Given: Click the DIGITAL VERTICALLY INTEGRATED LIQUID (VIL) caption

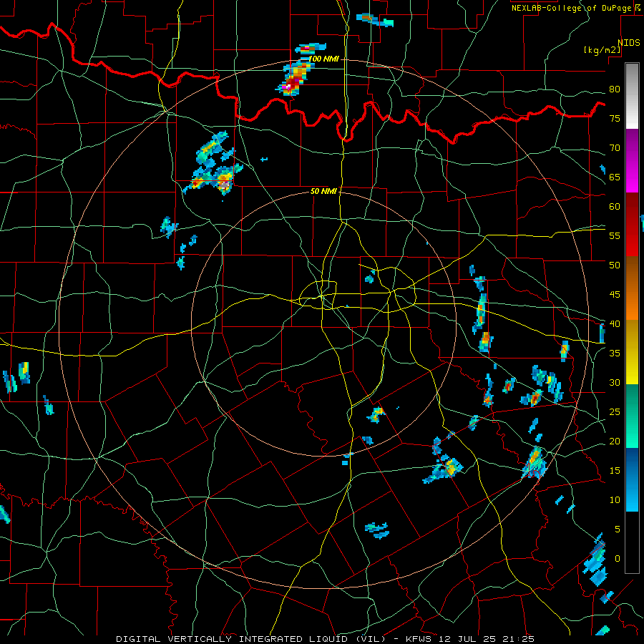Looking at the screenshot, I should click(x=251, y=639).
